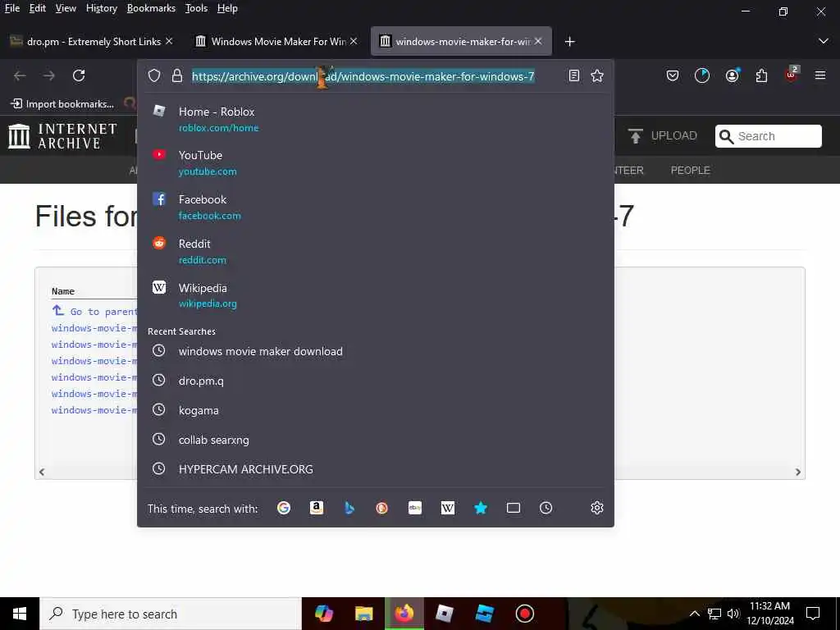Open the History menu

click(101, 8)
